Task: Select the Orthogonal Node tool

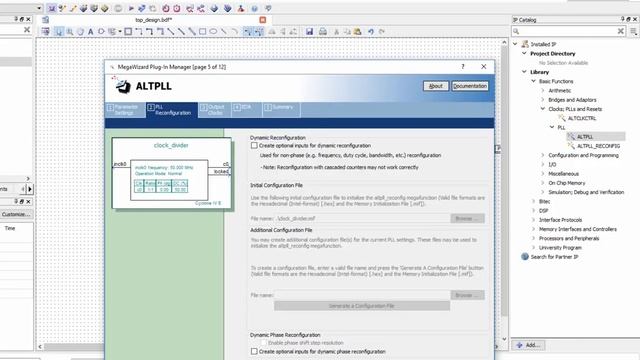Action: coord(139,31)
